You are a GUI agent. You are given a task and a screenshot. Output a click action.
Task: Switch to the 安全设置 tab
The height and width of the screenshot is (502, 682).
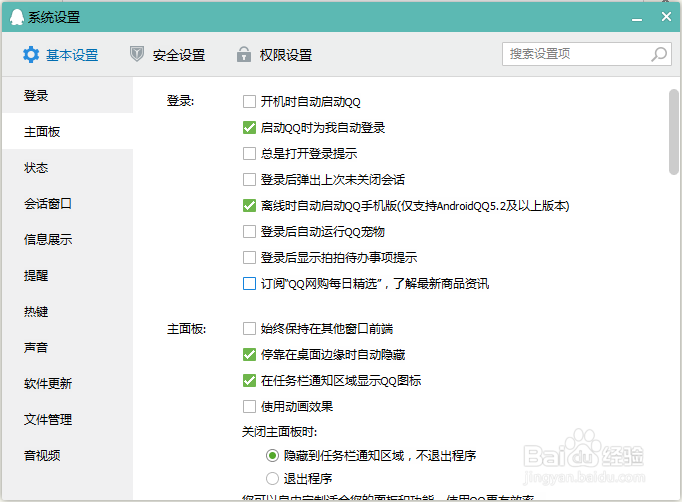(x=167, y=55)
